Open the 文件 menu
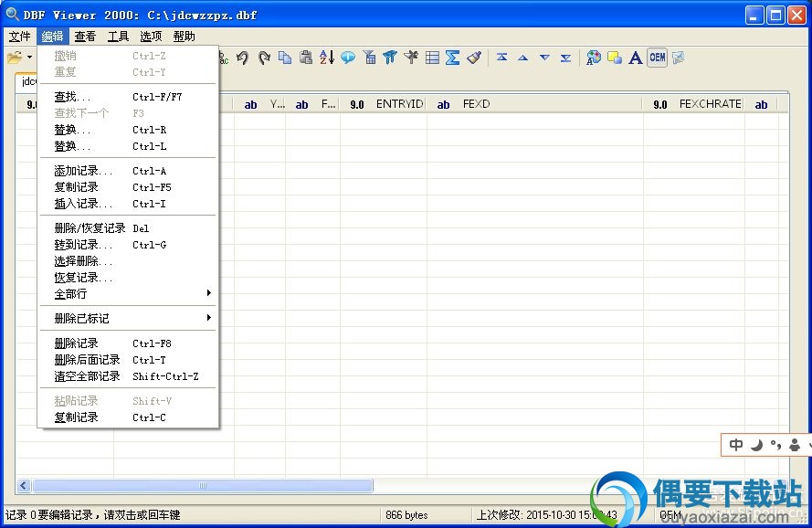This screenshot has height=528, width=812. point(20,37)
